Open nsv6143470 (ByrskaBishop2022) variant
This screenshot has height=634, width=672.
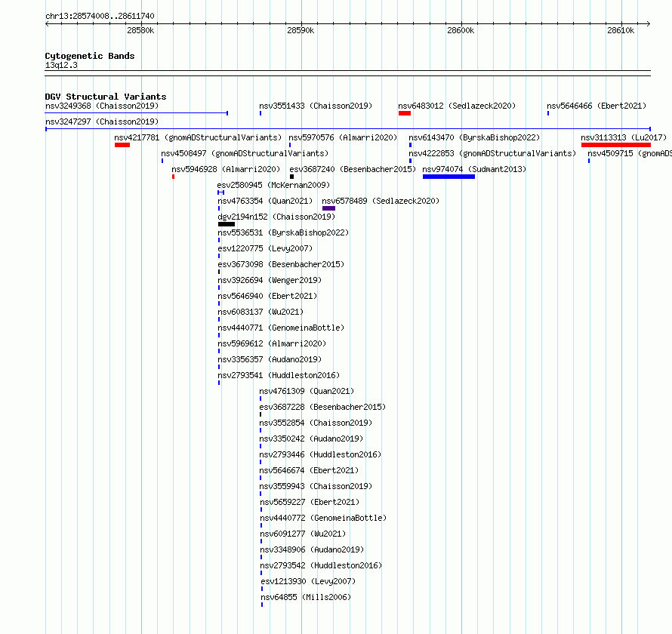pos(474,137)
